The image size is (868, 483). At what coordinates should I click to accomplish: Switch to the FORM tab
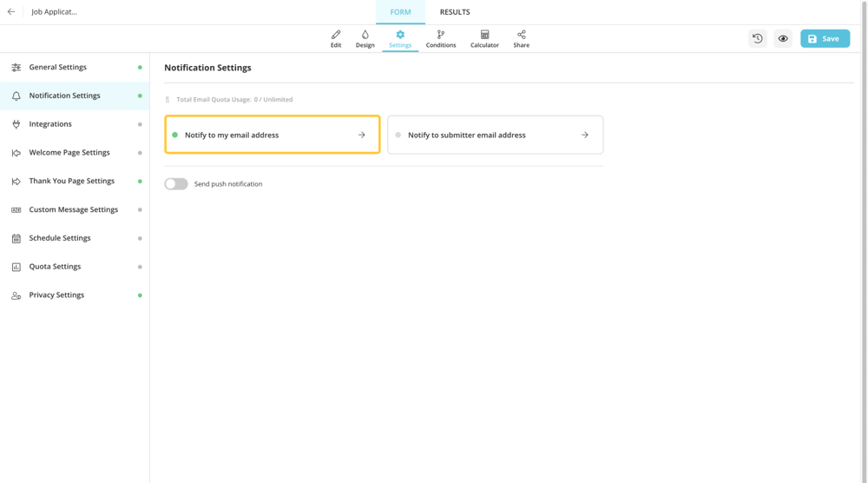point(400,12)
